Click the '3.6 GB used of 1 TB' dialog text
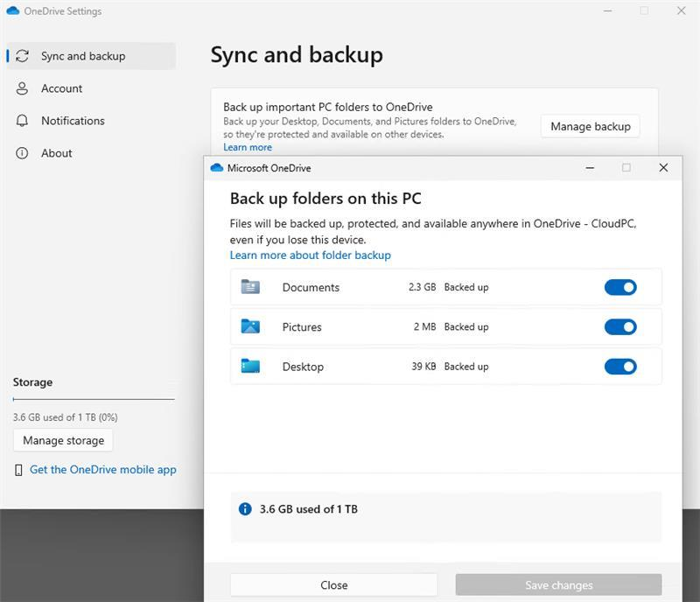 click(309, 509)
